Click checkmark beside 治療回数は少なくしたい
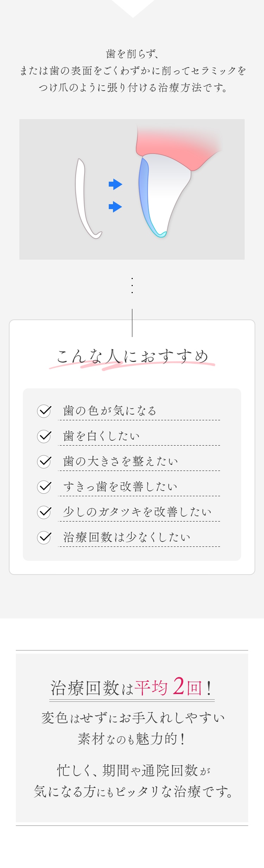This screenshot has width=264, height=868. 44,537
